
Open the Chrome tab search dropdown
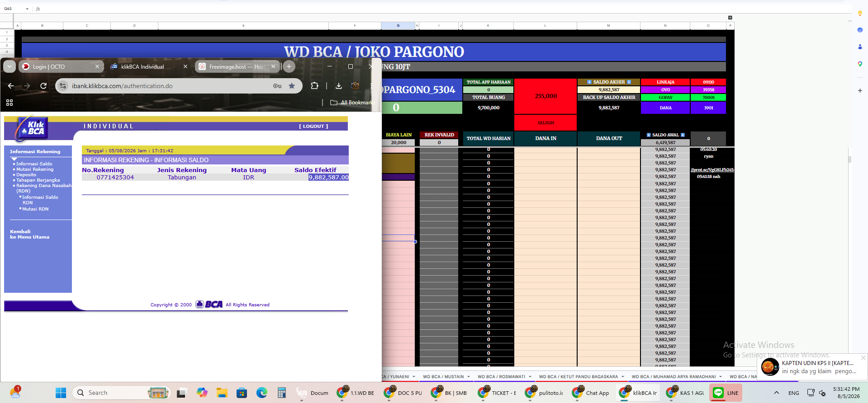coord(9,66)
